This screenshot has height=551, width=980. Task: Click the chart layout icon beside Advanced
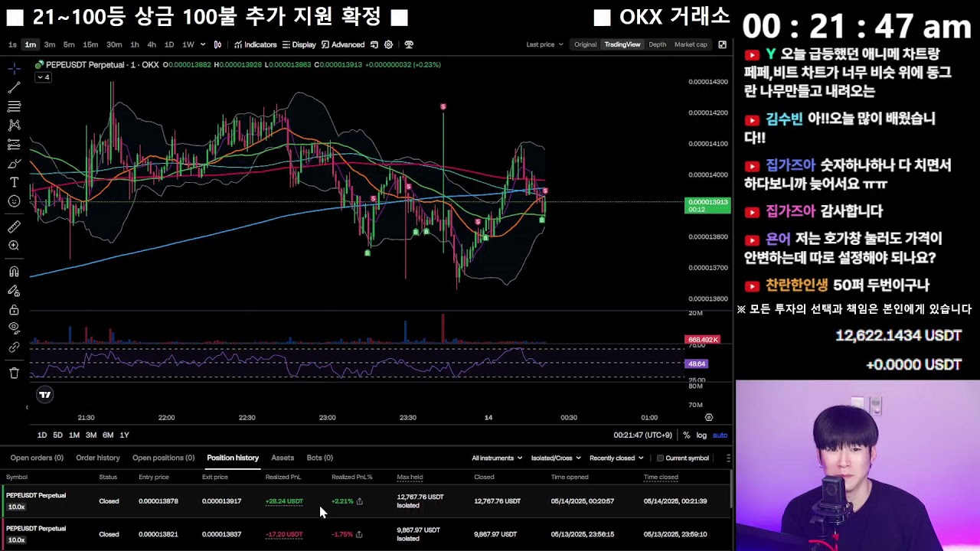[374, 44]
